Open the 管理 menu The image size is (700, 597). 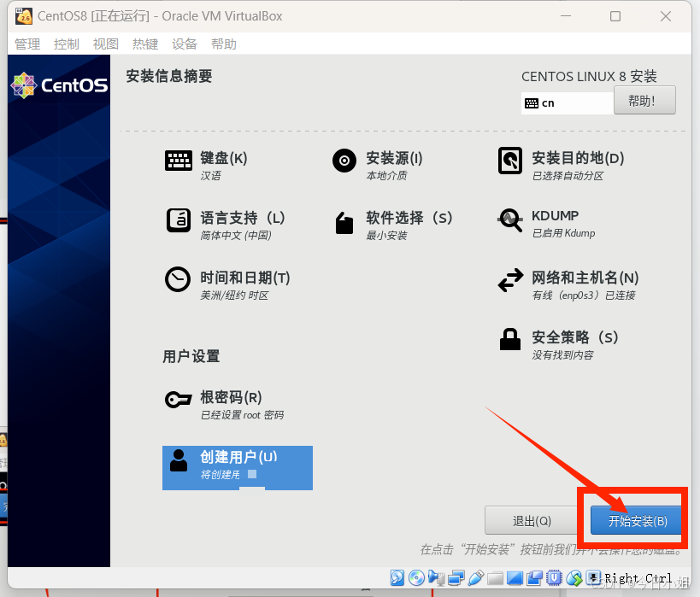[27, 44]
